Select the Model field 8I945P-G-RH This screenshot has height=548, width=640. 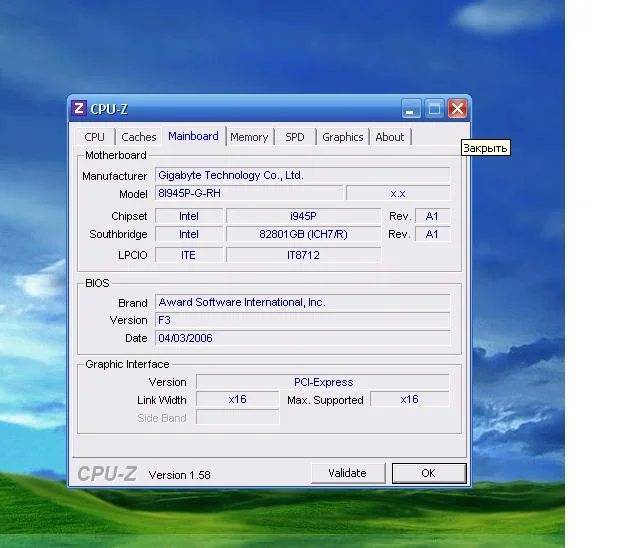pyautogui.click(x=249, y=193)
